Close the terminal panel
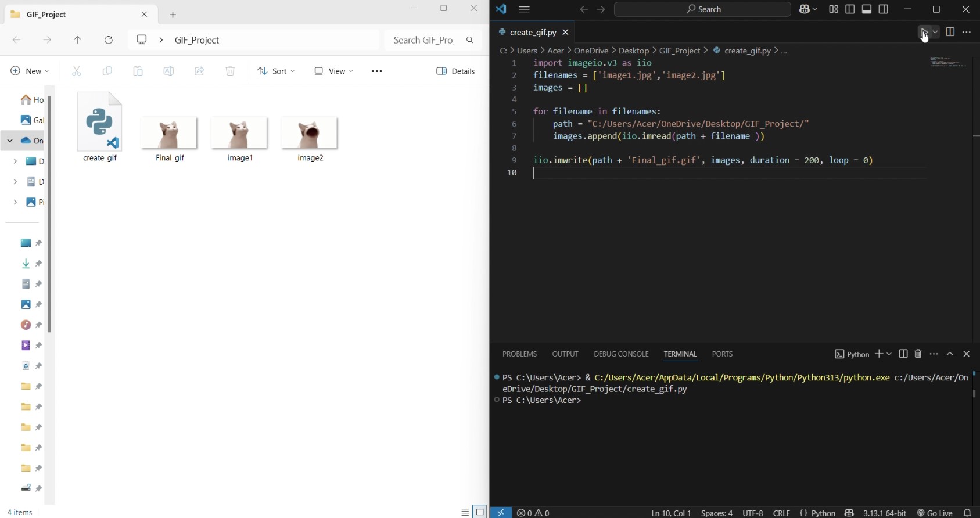Screen dimensions: 980x518 click(967, 354)
